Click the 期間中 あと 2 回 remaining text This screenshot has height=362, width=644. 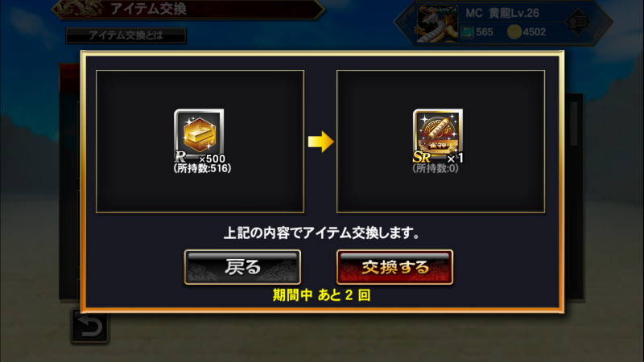pos(321,295)
